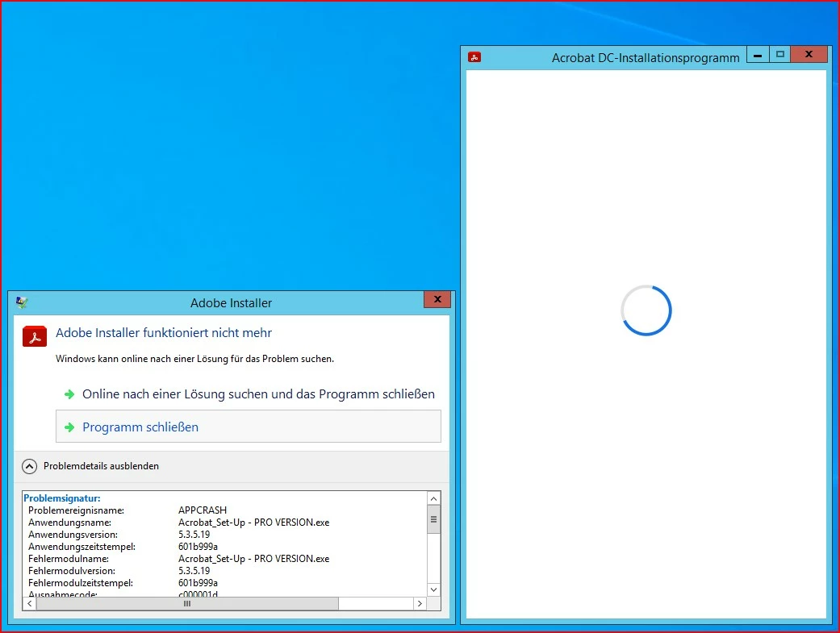The height and width of the screenshot is (633, 840).
Task: Click the APPCRASH value
Action: (203, 510)
